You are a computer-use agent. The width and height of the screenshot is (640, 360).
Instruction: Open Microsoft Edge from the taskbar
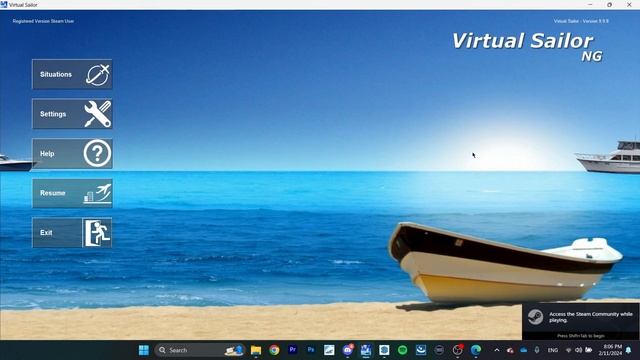pyautogui.click(x=476, y=350)
